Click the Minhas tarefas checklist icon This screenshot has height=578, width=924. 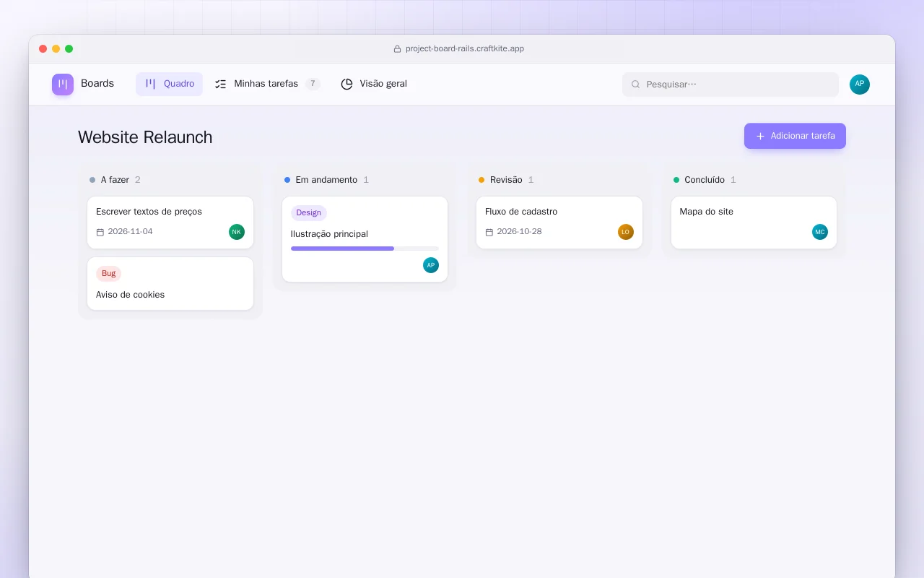tap(221, 84)
